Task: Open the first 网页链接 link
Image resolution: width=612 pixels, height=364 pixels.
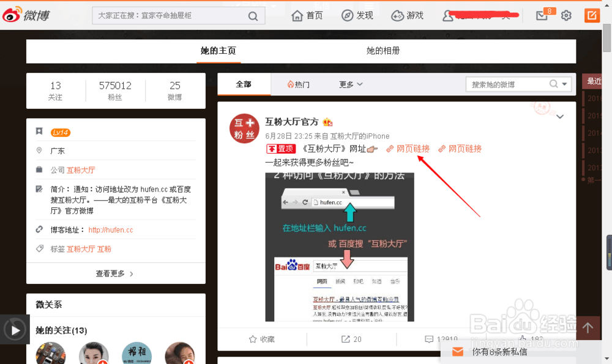Action: coord(408,149)
